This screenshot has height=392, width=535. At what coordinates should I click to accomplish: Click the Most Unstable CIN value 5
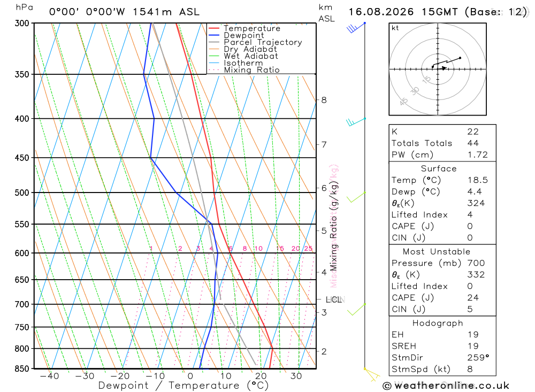(x=470, y=309)
